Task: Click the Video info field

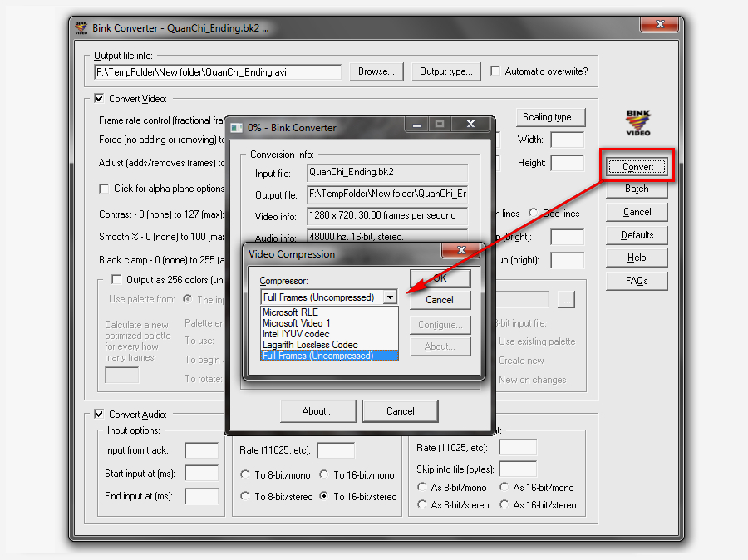Action: (x=387, y=215)
